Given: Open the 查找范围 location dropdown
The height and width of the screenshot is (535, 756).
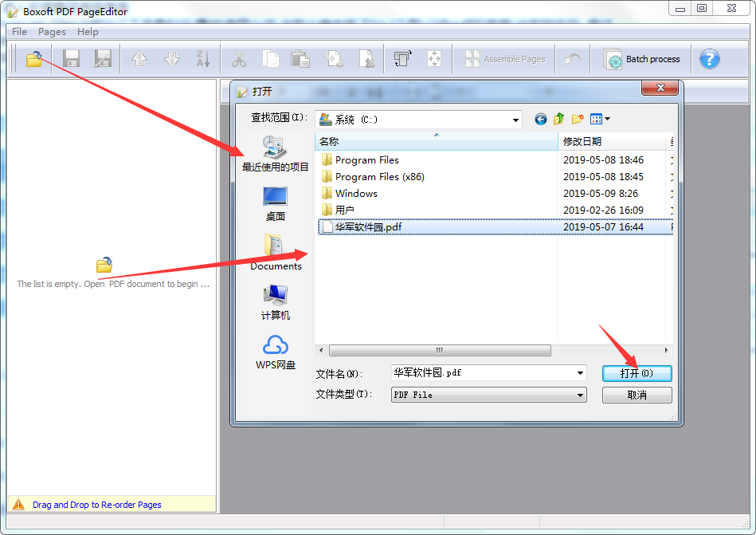Looking at the screenshot, I should pos(516,118).
